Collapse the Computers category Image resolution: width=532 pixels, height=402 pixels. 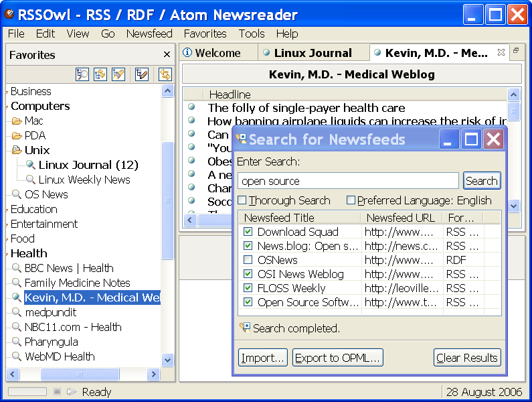(7, 107)
